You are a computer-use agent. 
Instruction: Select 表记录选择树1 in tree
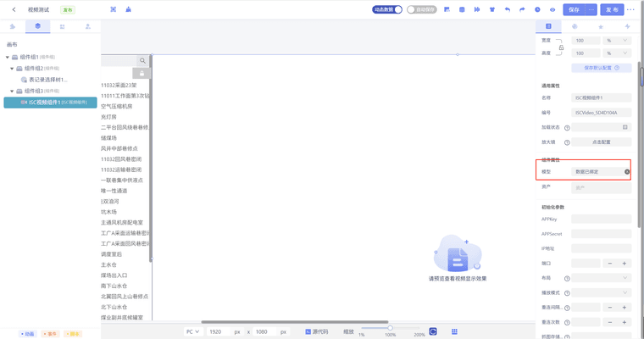click(x=48, y=80)
